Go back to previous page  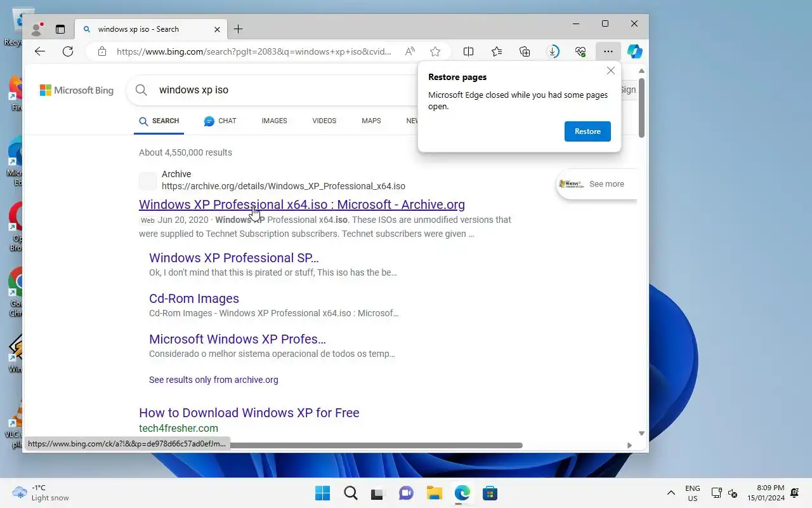[x=39, y=51]
